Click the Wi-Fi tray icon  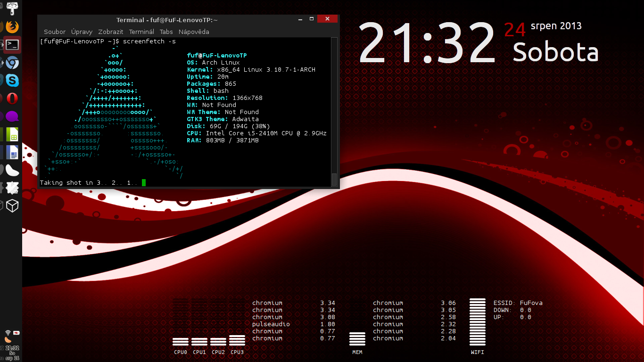coord(8,333)
